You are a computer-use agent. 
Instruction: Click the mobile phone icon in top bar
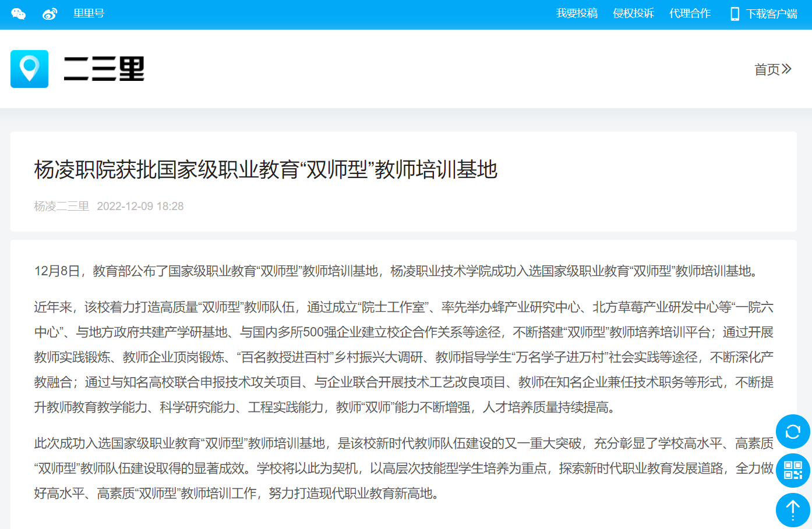point(735,14)
